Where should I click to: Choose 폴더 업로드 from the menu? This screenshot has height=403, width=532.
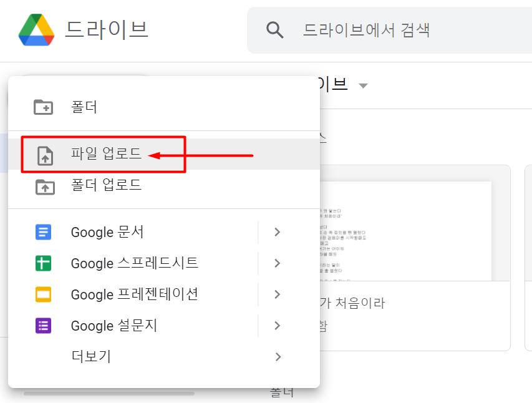(x=164, y=185)
